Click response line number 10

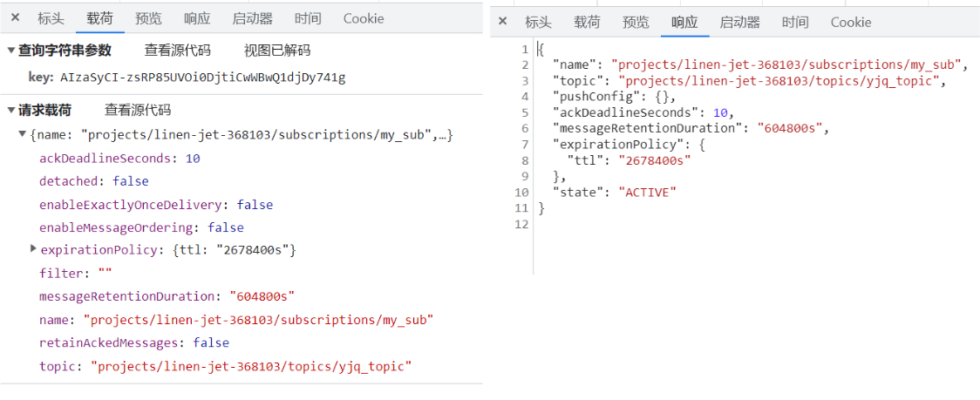(522, 192)
